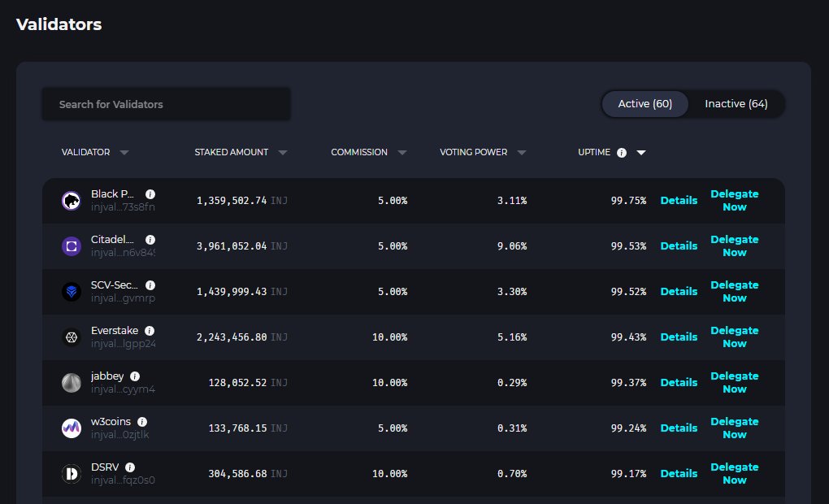The width and height of the screenshot is (829, 504).
Task: Select staked amount 2,243,456.80 INJ
Action: (x=242, y=337)
